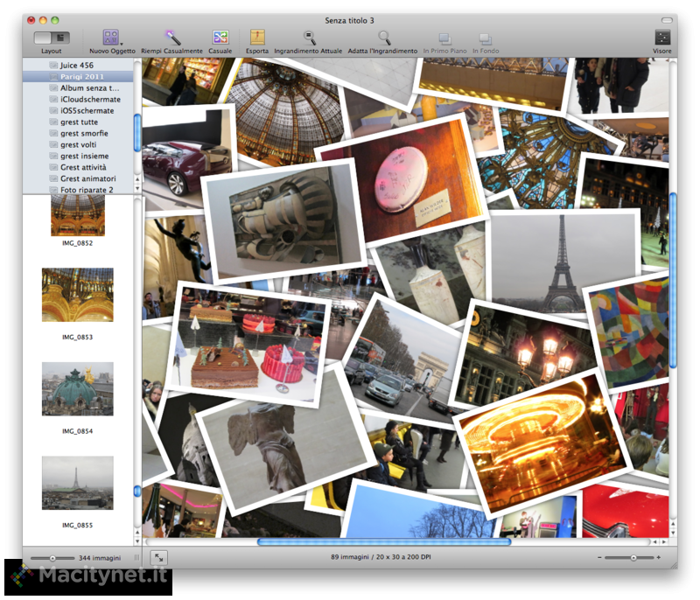Click the thumbnail list scroll down arrow
The height and width of the screenshot is (600, 700).
tap(137, 541)
